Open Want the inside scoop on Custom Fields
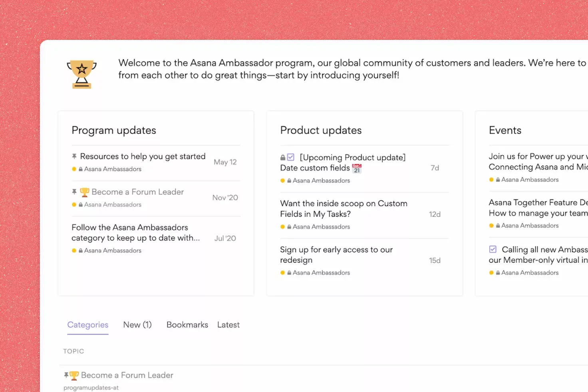This screenshot has width=588, height=392. tap(344, 209)
